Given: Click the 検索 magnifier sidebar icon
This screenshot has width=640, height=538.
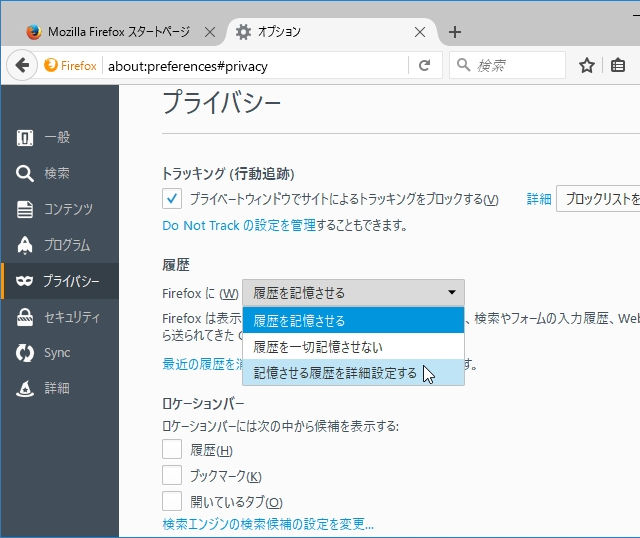Looking at the screenshot, I should click(25, 173).
